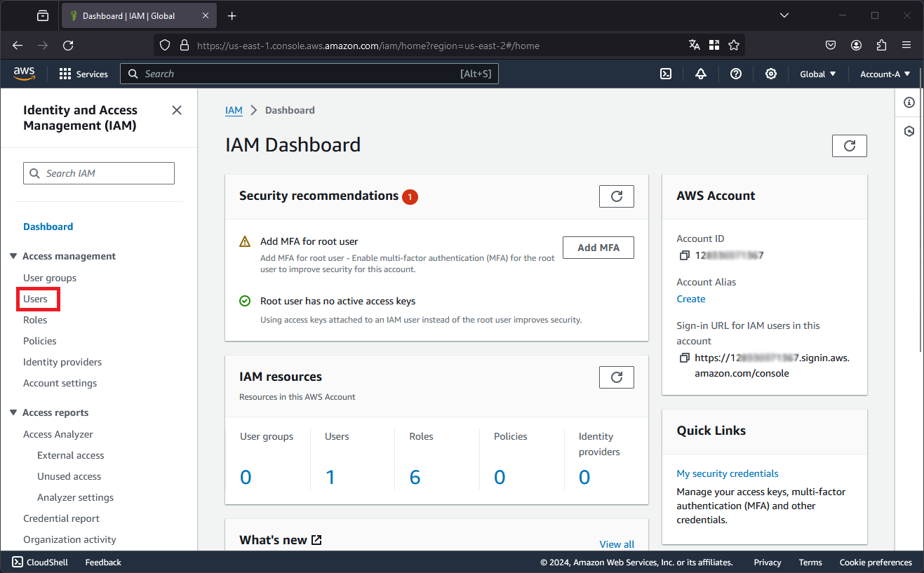Show site security shield information
This screenshot has width=924, height=573.
pyautogui.click(x=165, y=45)
